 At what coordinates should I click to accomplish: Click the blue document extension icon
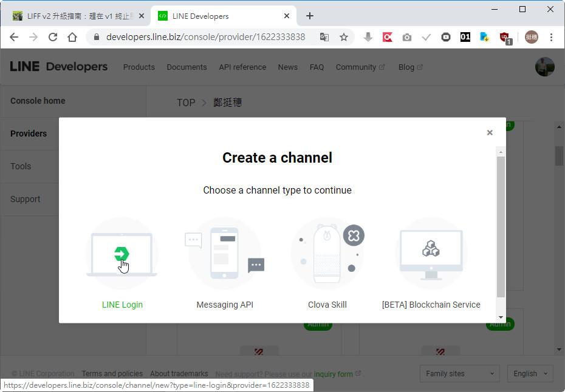[485, 37]
